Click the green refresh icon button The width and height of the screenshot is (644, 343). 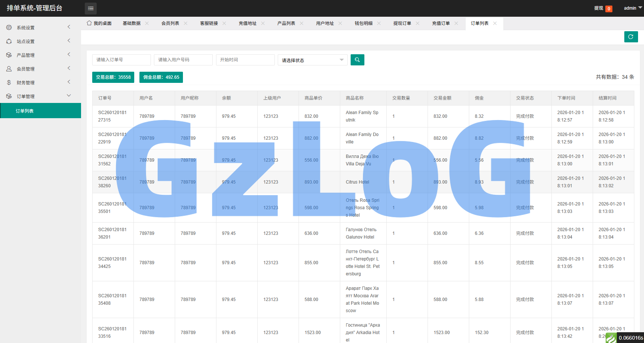point(631,37)
